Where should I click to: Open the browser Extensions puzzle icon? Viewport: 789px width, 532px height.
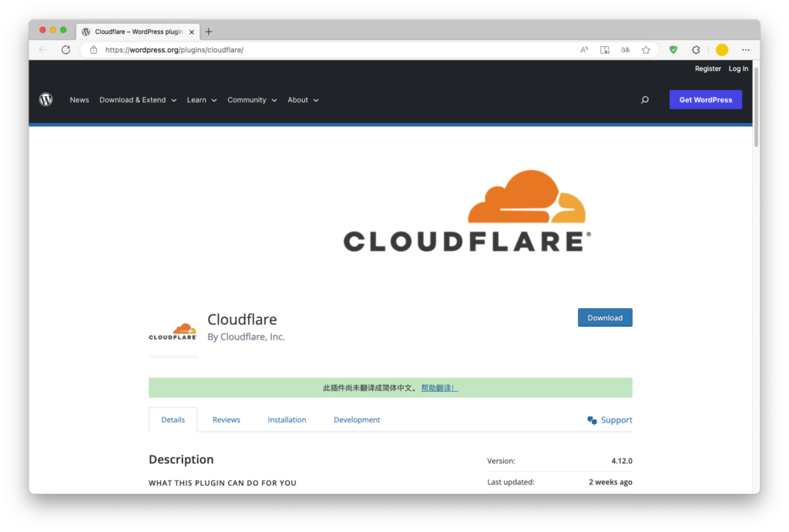point(696,50)
